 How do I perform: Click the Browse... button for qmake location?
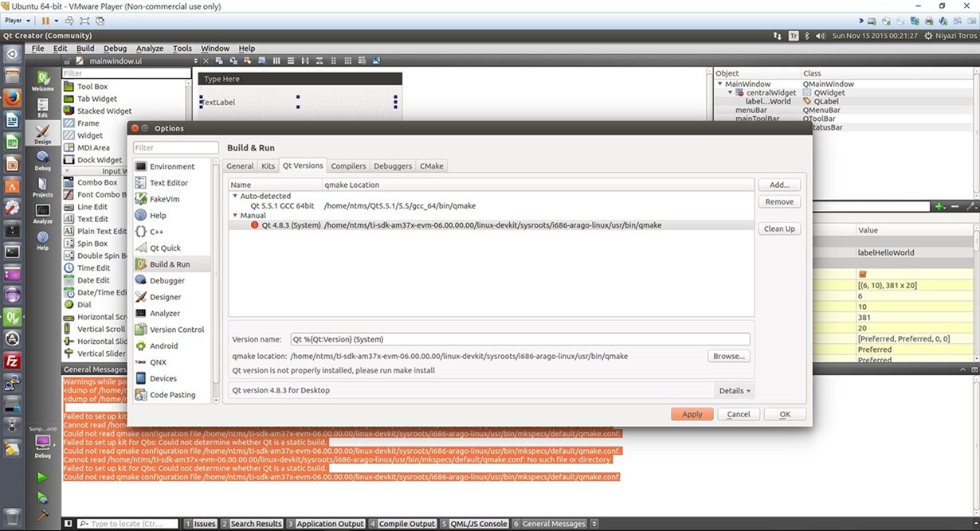(729, 356)
